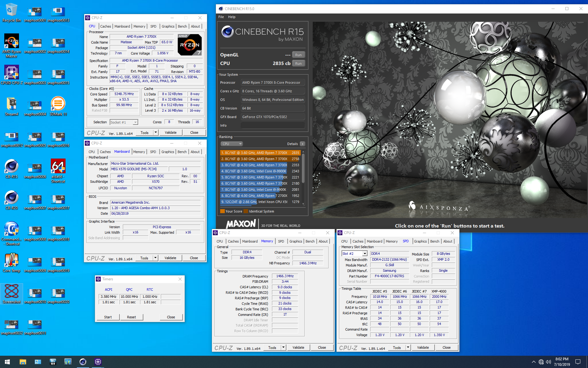Open the Stream4 desktop icon
Screen dimensions: 588x368
click(x=12, y=106)
